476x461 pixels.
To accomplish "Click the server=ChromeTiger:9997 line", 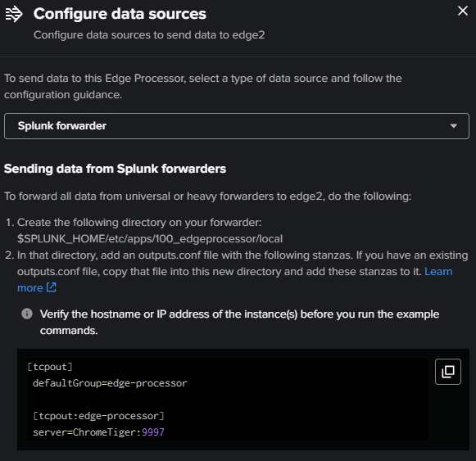I will (98, 432).
